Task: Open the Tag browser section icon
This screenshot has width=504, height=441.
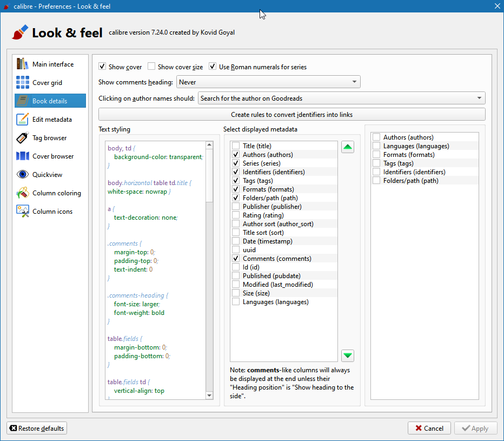Action: (23, 137)
